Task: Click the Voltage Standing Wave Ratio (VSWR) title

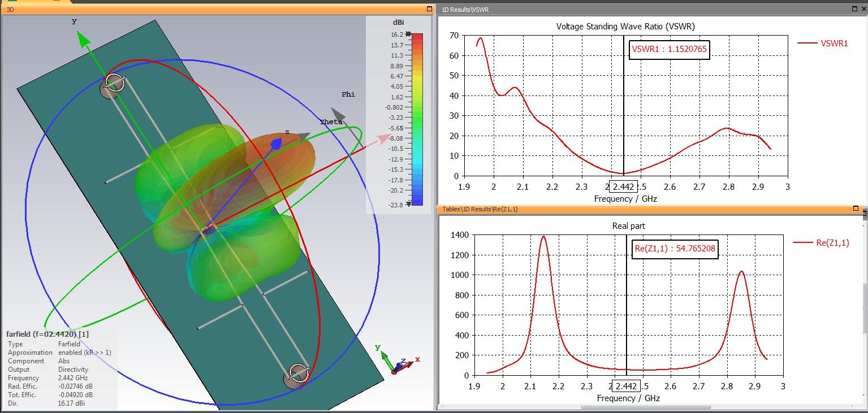Action: (x=625, y=27)
